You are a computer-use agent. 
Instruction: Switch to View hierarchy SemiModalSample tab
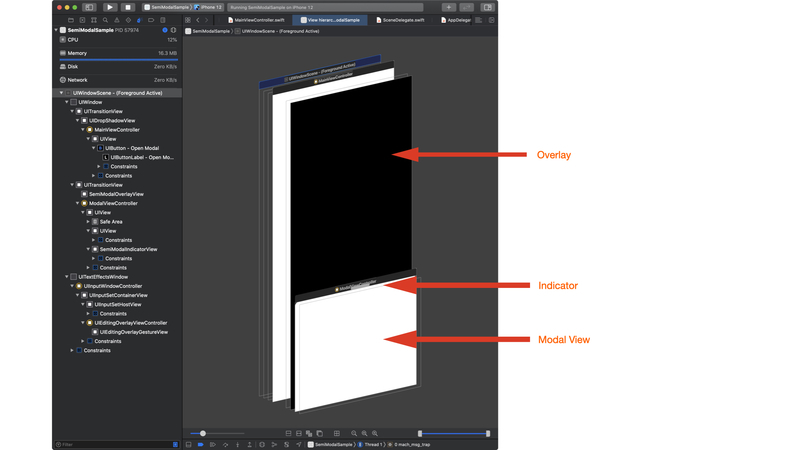[x=330, y=20]
